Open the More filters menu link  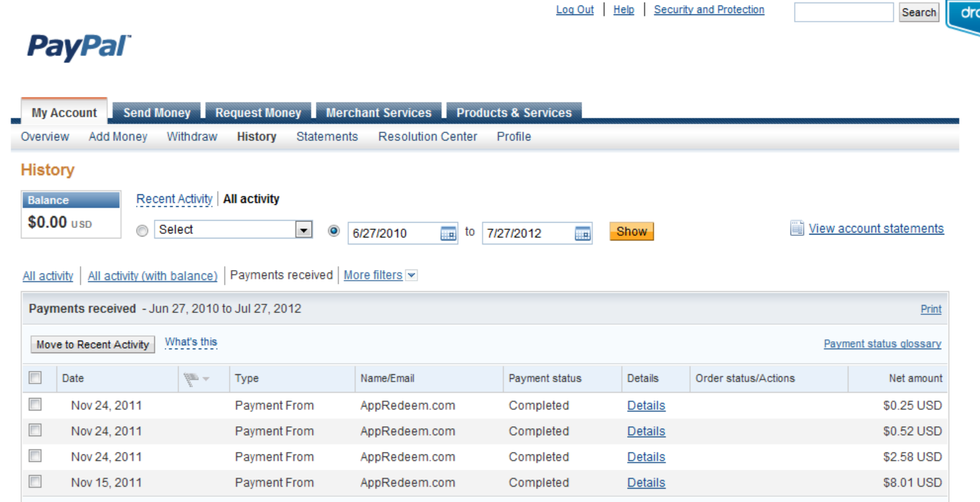[373, 275]
